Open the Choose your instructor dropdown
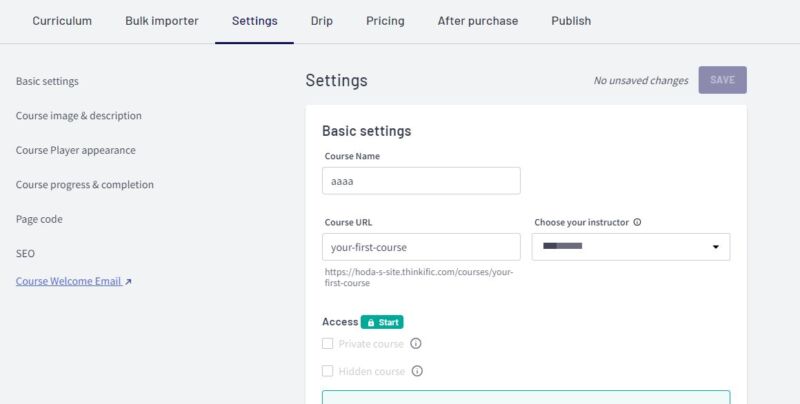 631,247
